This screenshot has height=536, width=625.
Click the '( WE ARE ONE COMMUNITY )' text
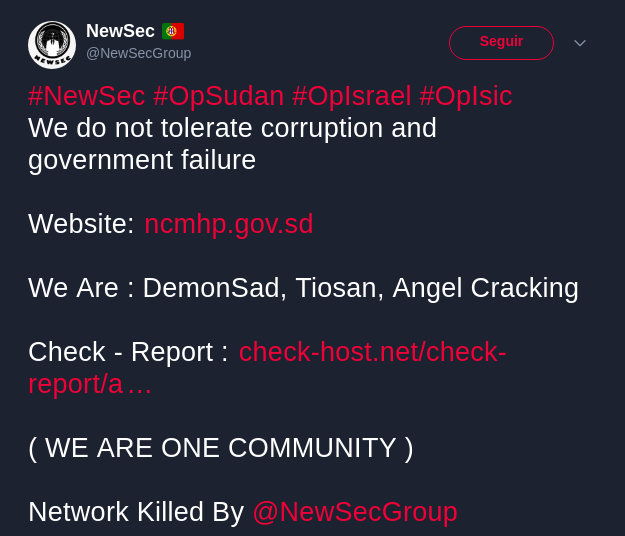click(x=221, y=448)
